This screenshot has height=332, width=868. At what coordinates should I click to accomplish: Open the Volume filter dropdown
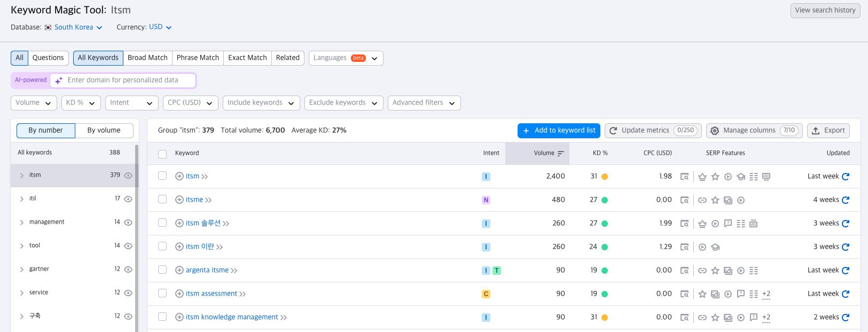coord(34,103)
